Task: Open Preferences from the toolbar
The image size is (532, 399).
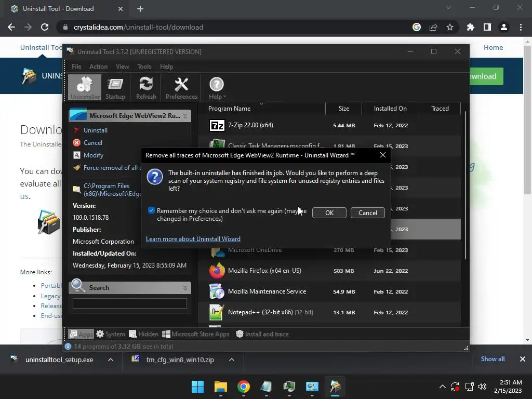Action: point(181,87)
